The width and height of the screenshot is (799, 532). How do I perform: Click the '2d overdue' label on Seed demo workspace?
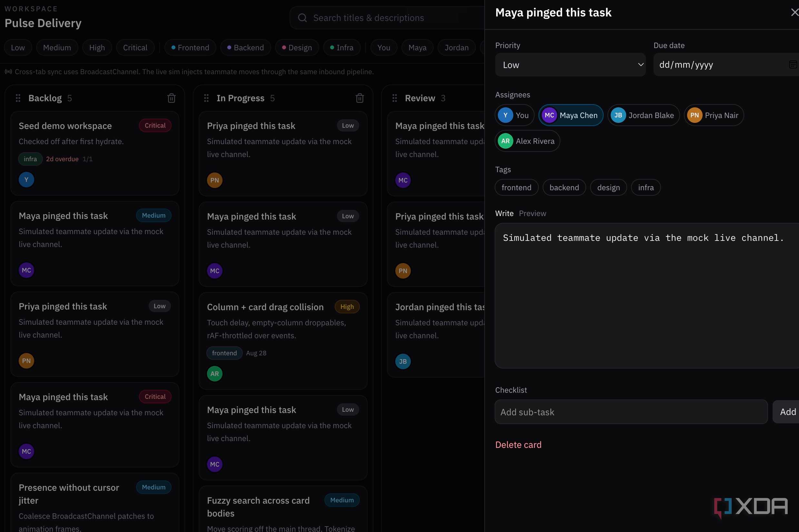pyautogui.click(x=62, y=159)
